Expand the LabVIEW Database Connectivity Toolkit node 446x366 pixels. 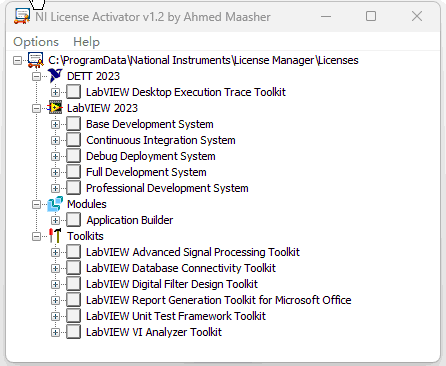click(x=55, y=268)
